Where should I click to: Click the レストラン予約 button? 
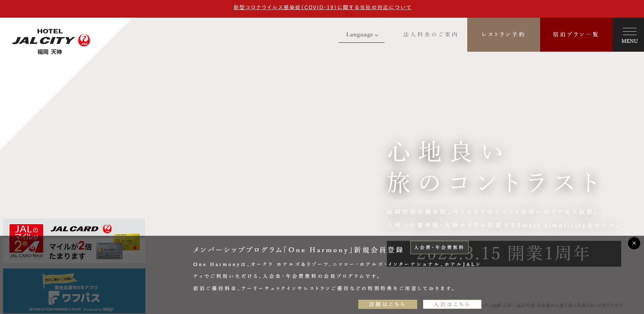point(503,35)
